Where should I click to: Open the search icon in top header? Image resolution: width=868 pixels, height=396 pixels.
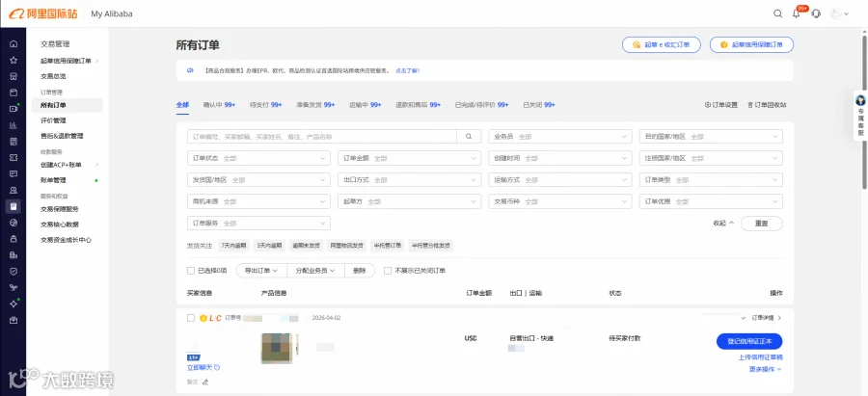(777, 13)
